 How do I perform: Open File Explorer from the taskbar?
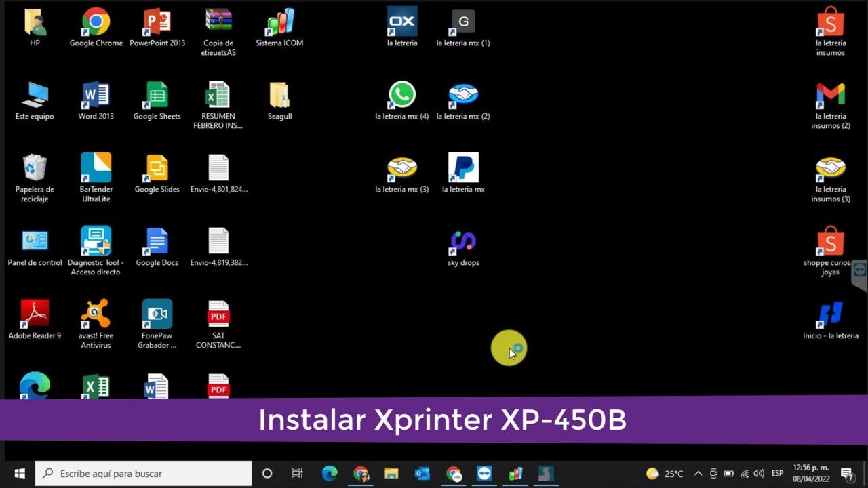(391, 474)
